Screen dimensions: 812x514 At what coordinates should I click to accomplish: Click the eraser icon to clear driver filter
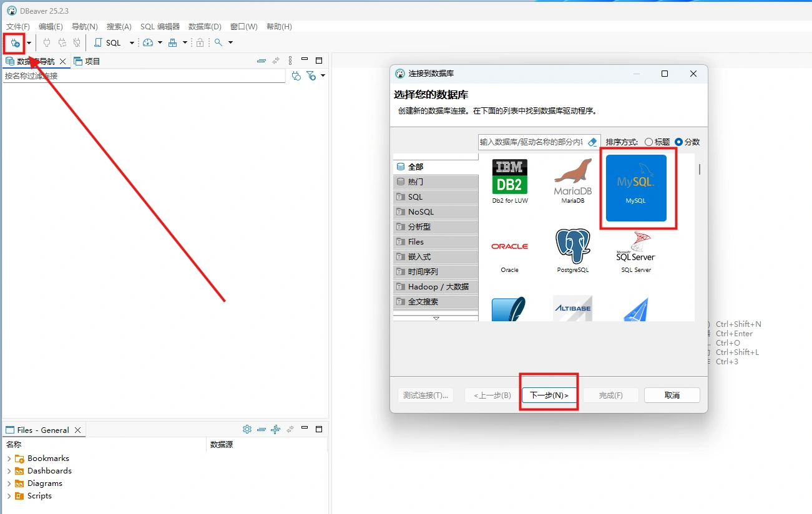click(x=593, y=142)
